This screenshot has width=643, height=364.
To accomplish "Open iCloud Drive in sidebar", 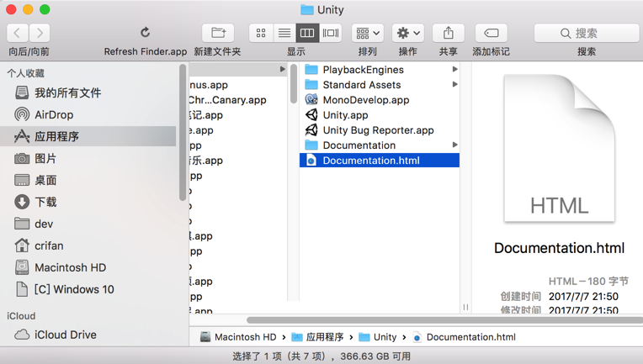I will click(x=88, y=335).
